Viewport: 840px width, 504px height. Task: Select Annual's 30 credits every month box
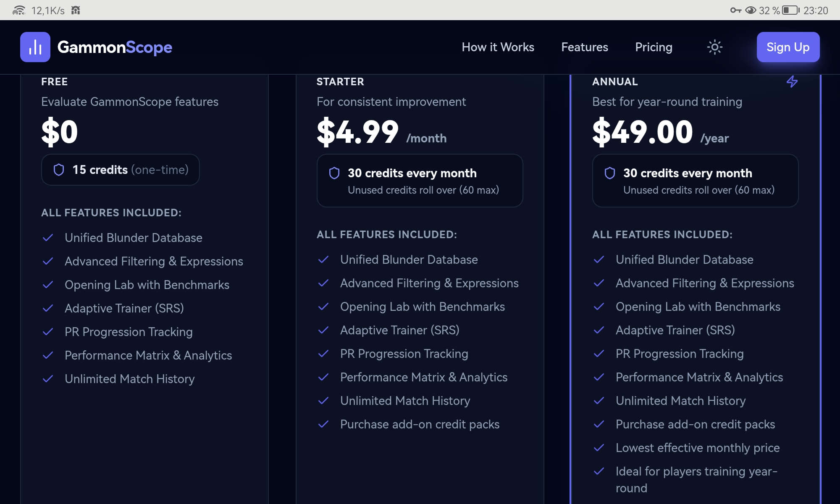pyautogui.click(x=696, y=181)
